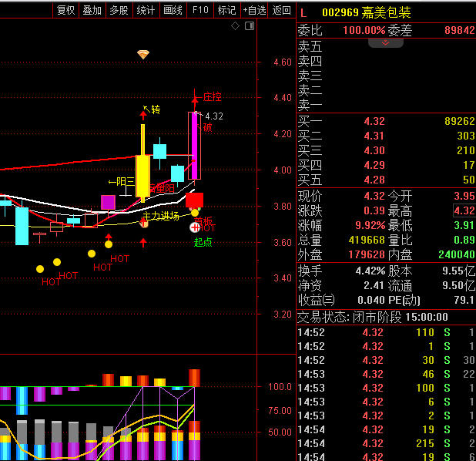Open the 叠加 overlay option
The image size is (476, 461).
[92, 10]
